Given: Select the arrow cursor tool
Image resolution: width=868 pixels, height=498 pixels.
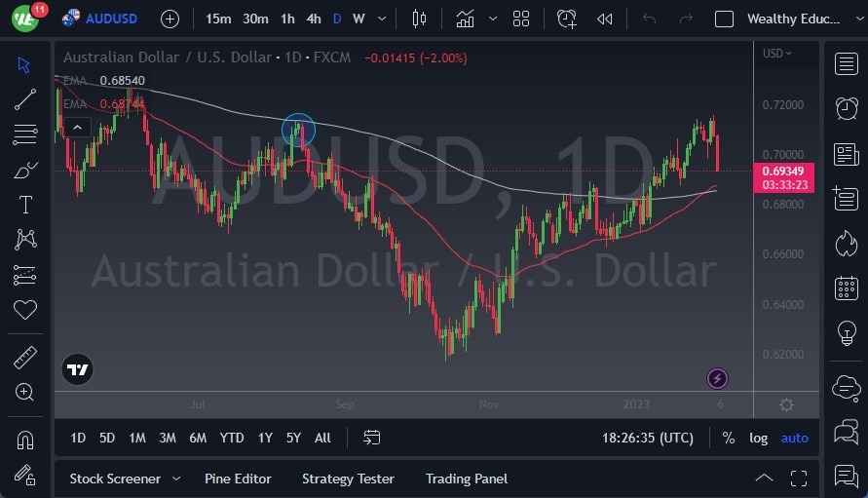Looking at the screenshot, I should pos(23,65).
